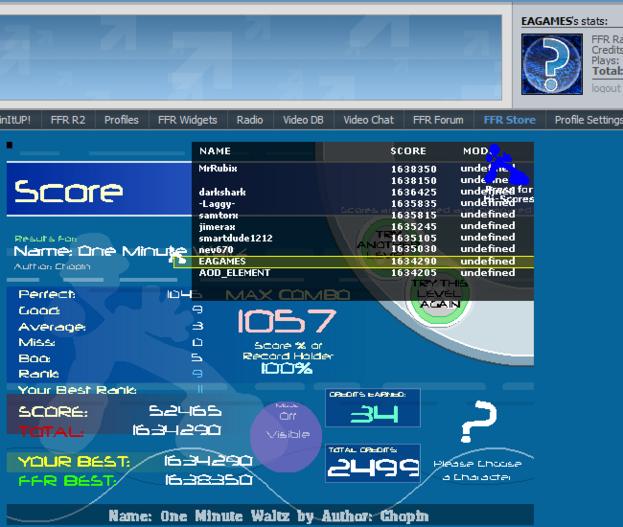Screen dimensions: 623x527
Task: Click the EAGAMES question-mark avatar
Action: [x=552, y=64]
